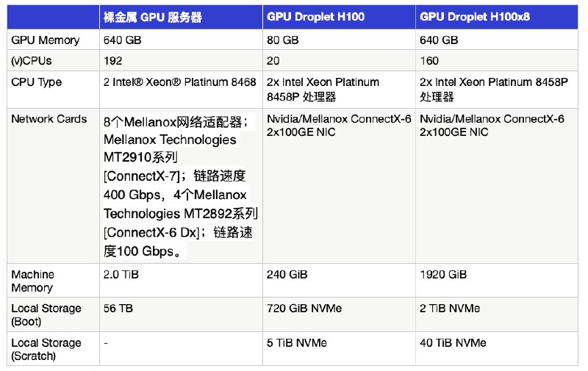Select the Machine Memory row label

[33, 281]
